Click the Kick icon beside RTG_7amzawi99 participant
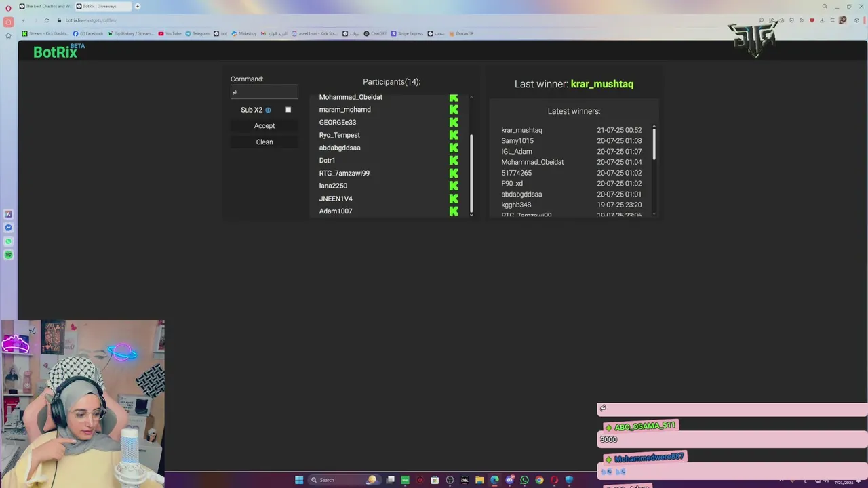The height and width of the screenshot is (488, 868). pyautogui.click(x=454, y=173)
